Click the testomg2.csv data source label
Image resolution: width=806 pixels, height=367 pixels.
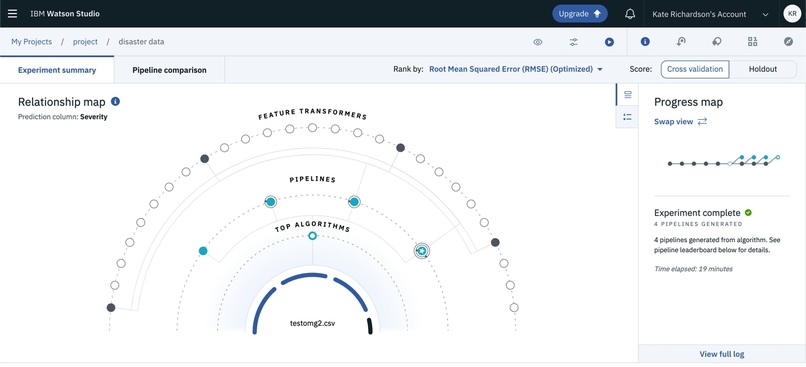coord(313,323)
